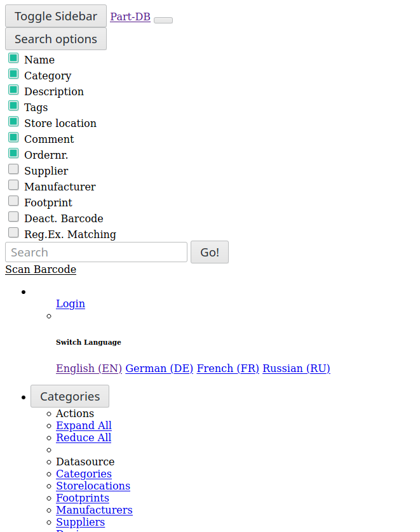Screen dimensions: 420x532
Task: Check the Footprint search option
Action: [x=13, y=201]
